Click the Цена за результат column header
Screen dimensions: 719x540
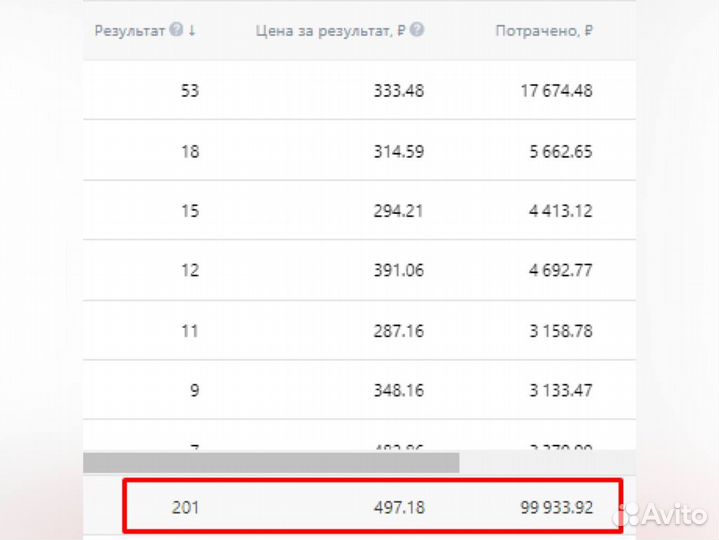pyautogui.click(x=331, y=31)
